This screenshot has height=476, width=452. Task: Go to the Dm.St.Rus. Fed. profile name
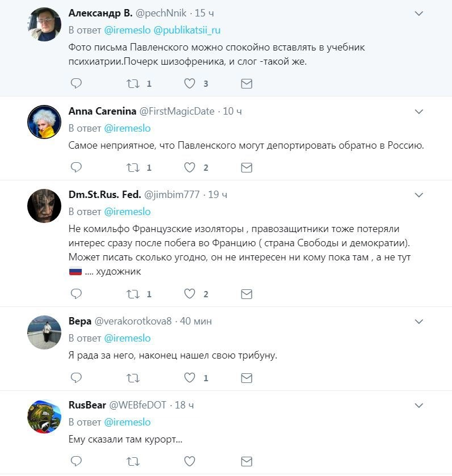[104, 195]
